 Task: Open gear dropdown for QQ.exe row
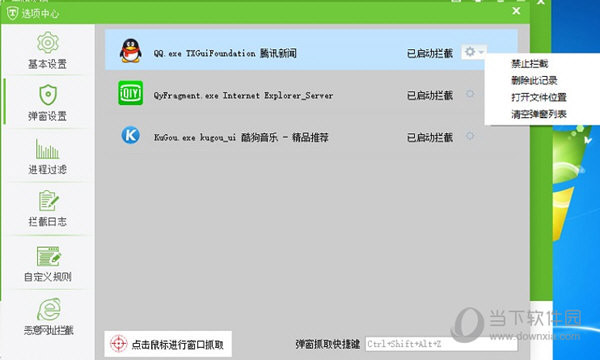(474, 52)
